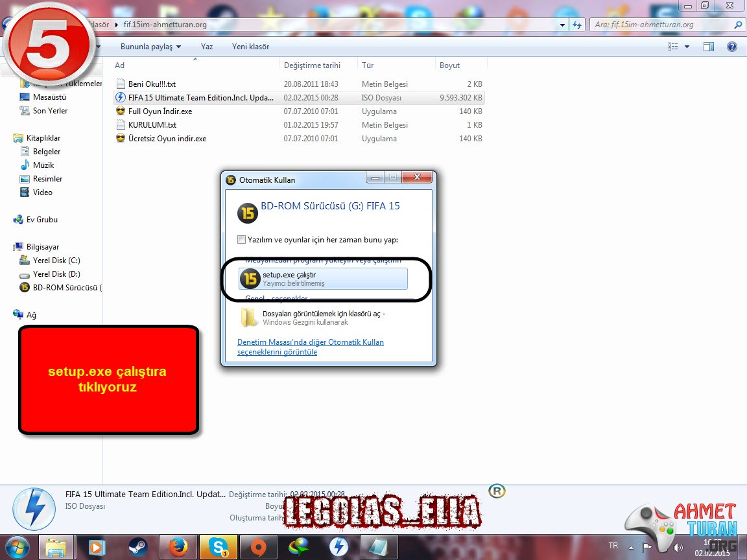Open the orange circular app on taskbar
Image resolution: width=747 pixels, height=560 pixels.
pyautogui.click(x=258, y=548)
